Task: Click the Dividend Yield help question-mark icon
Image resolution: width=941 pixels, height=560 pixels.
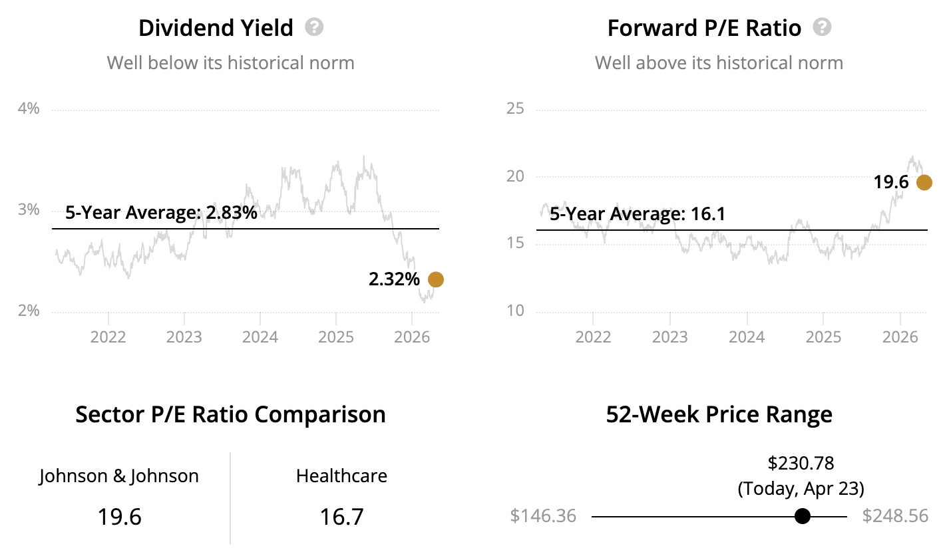Action: click(314, 27)
